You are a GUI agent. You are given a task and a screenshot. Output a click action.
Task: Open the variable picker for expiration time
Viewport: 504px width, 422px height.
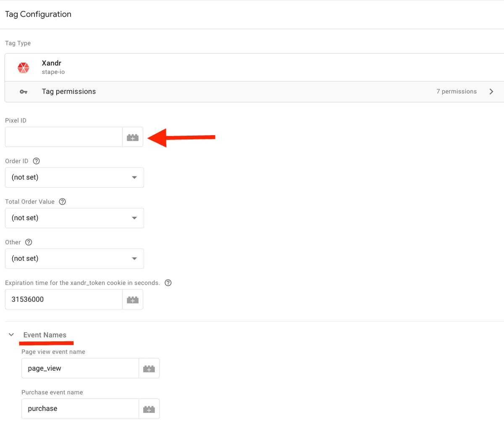pyautogui.click(x=133, y=299)
